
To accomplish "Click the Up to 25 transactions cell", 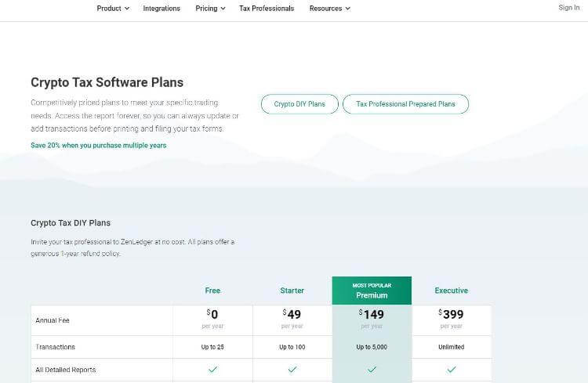I will 212,347.
